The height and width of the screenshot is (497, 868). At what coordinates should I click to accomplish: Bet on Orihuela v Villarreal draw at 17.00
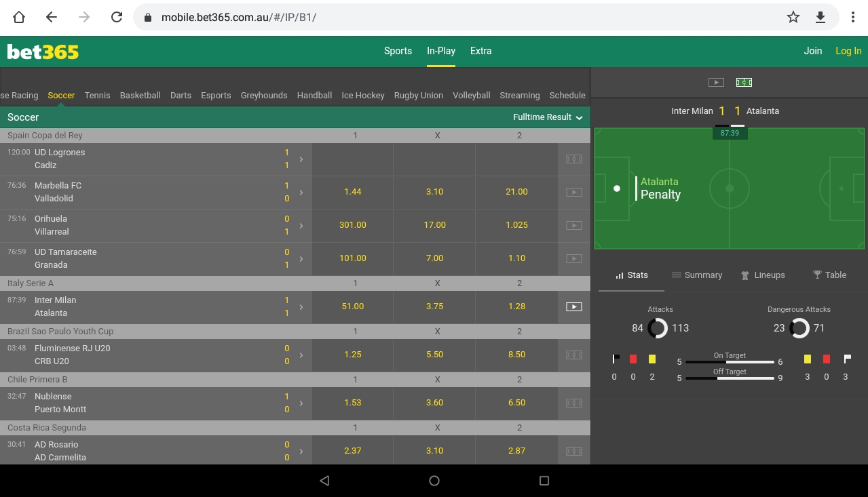(x=435, y=226)
